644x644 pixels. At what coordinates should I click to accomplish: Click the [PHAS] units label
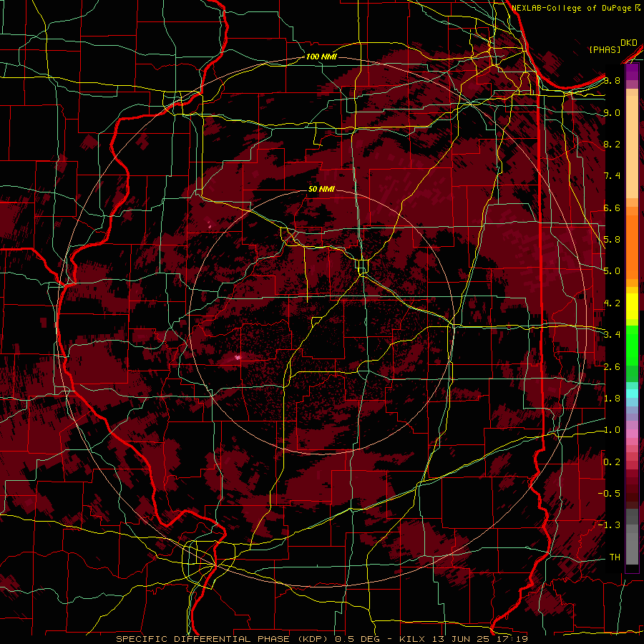pyautogui.click(x=605, y=49)
